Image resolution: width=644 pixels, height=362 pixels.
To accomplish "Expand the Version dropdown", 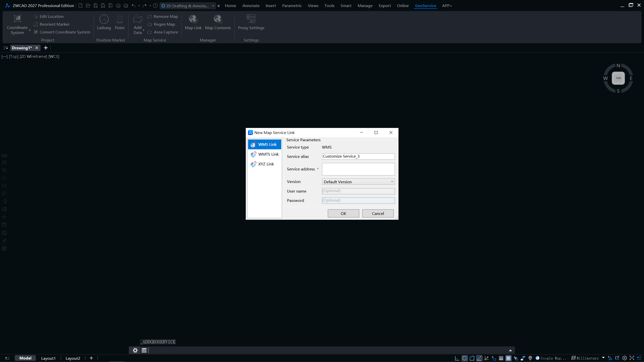I will [x=392, y=182].
